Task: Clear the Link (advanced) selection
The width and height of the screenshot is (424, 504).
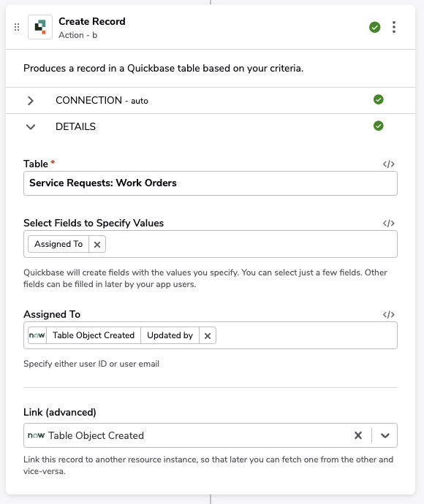Action: (x=358, y=435)
